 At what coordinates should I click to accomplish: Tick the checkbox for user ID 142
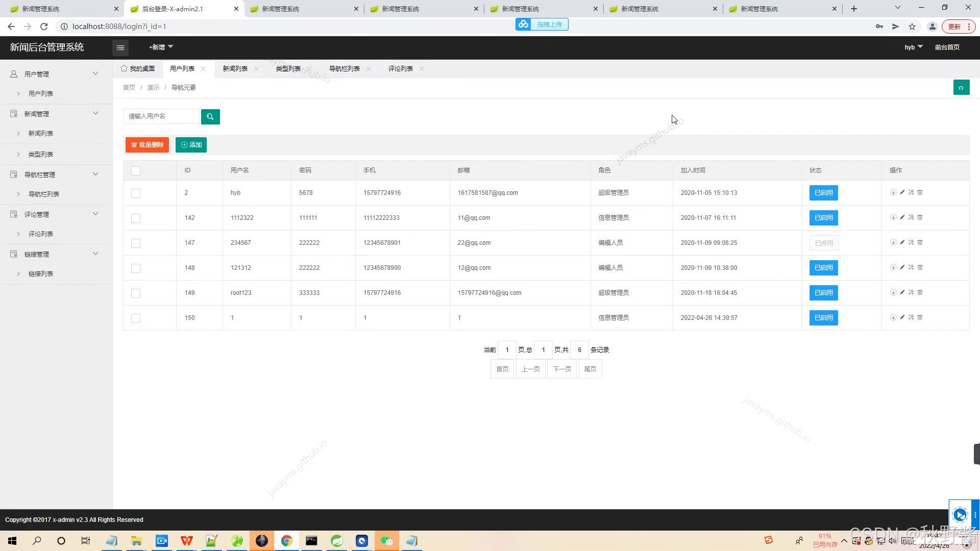(136, 218)
